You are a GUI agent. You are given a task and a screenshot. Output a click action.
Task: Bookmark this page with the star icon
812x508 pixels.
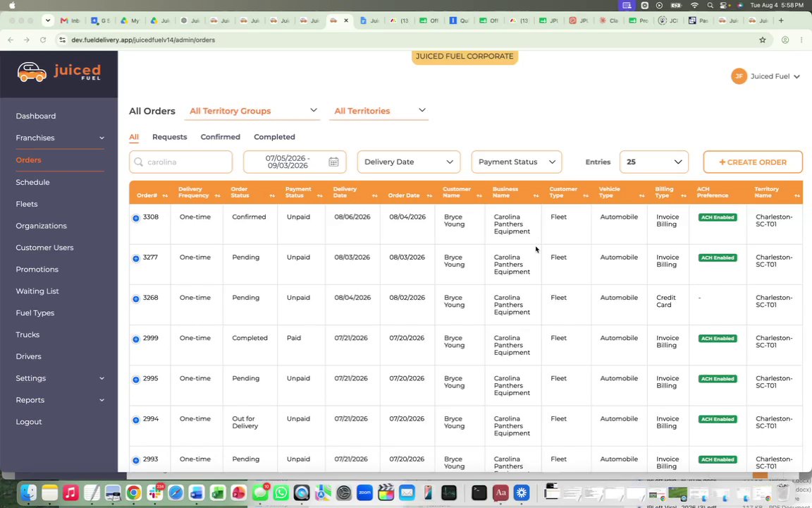tap(762, 40)
